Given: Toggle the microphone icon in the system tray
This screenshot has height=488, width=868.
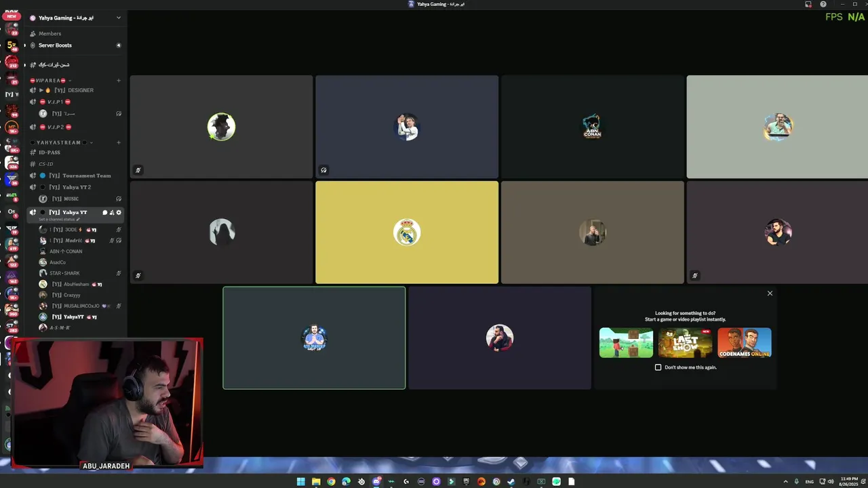Looking at the screenshot, I should pos(796,481).
